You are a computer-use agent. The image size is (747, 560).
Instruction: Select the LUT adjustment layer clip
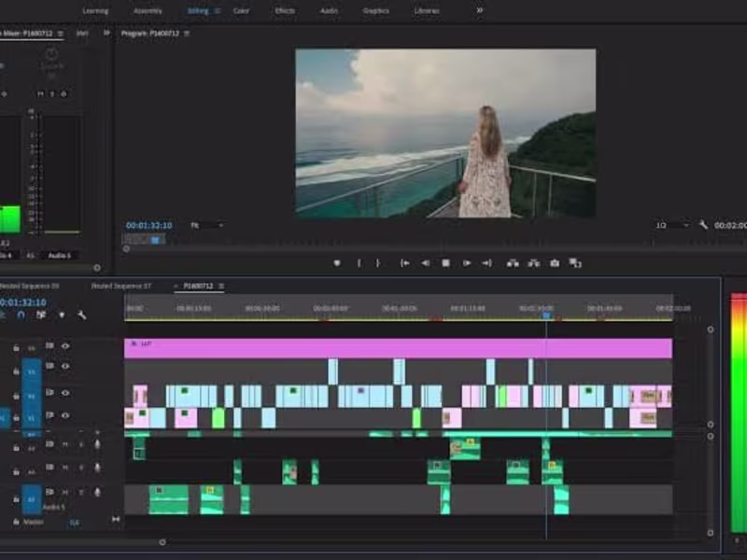tap(399, 348)
